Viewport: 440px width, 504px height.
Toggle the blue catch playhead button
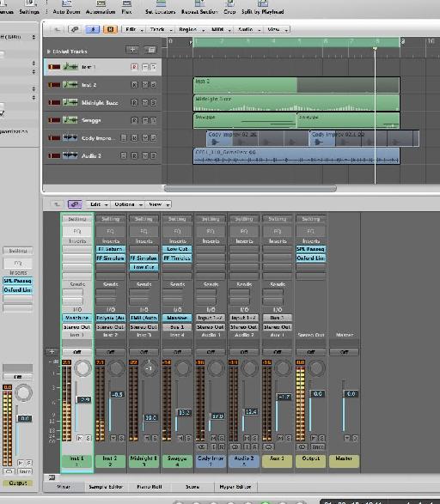point(93,29)
